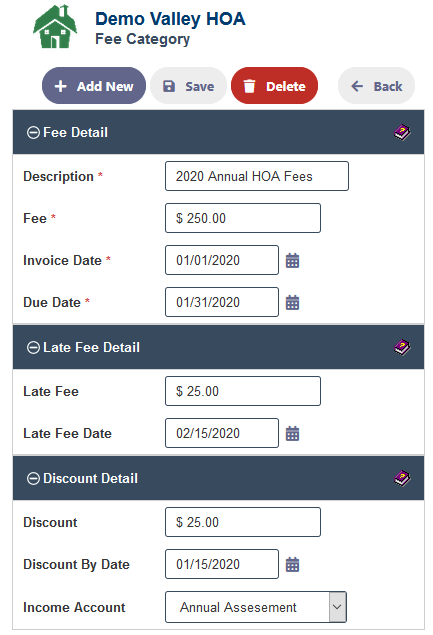
Task: Click the Fee amount field
Action: point(243,218)
